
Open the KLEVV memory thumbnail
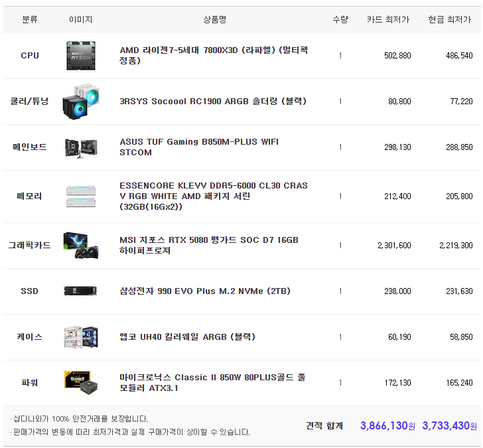pyautogui.click(x=81, y=196)
